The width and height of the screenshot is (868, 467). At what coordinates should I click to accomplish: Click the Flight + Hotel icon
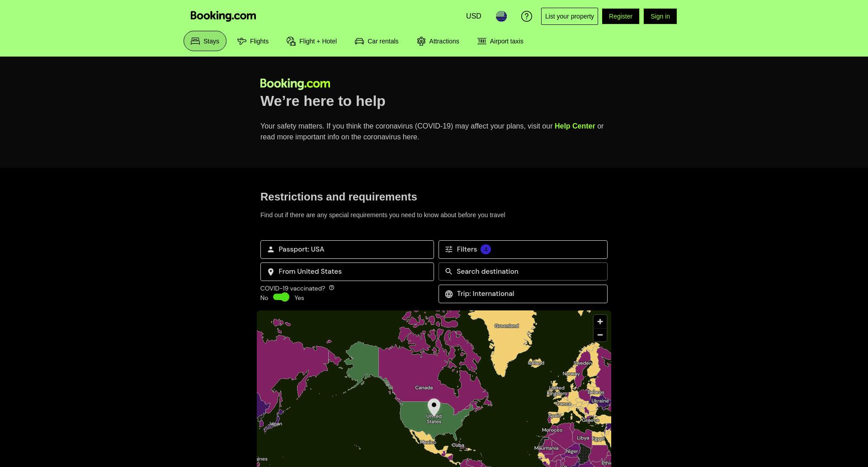coord(291,41)
